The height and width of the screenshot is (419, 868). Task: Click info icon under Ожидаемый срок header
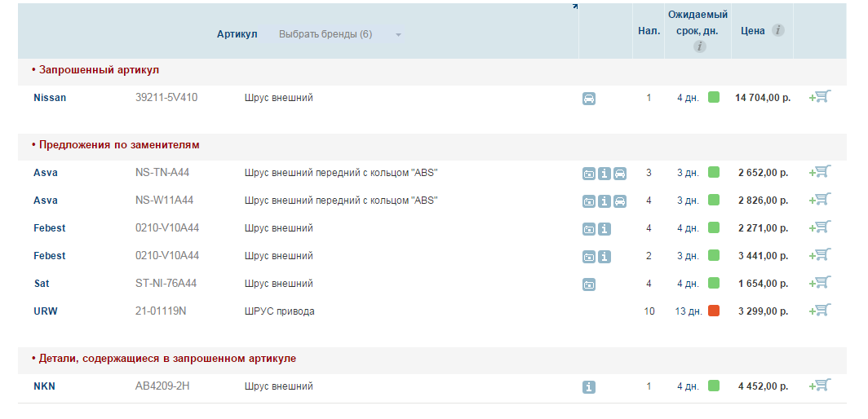point(700,46)
